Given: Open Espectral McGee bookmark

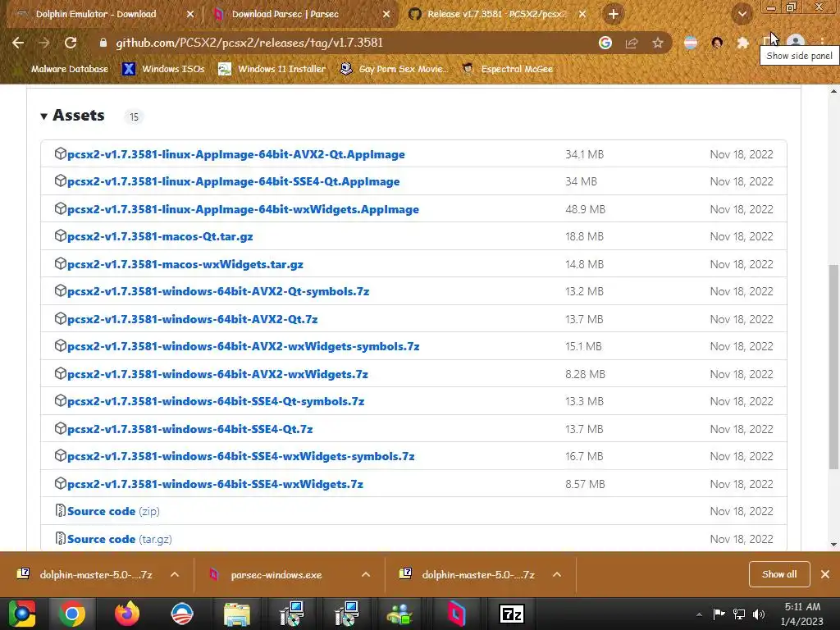Looking at the screenshot, I should [507, 69].
